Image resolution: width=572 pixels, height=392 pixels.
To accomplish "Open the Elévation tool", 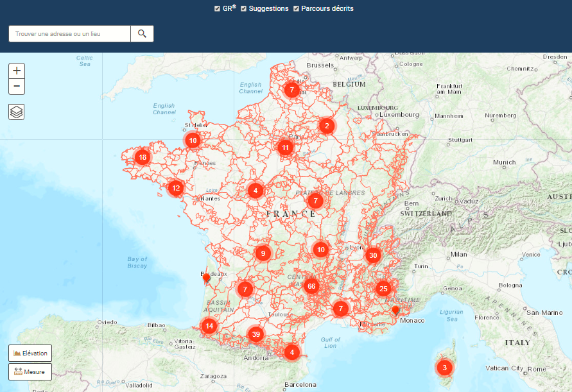I will pyautogui.click(x=30, y=353).
